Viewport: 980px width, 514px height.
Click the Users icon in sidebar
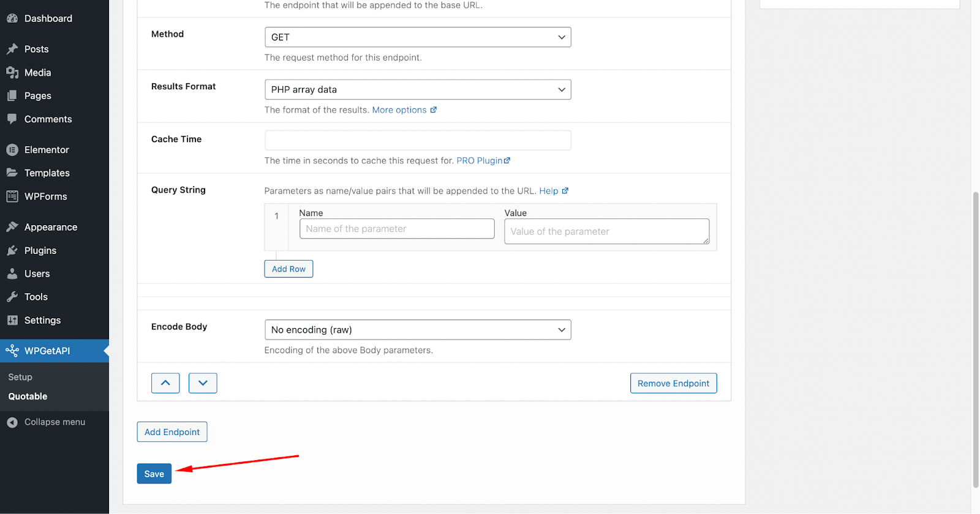point(12,274)
